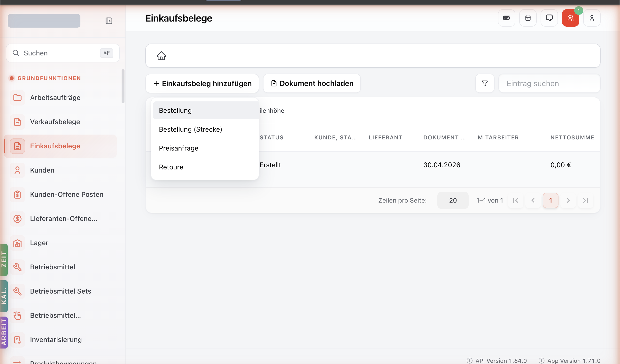Open rows-per-page selector showing 20

[x=453, y=200]
